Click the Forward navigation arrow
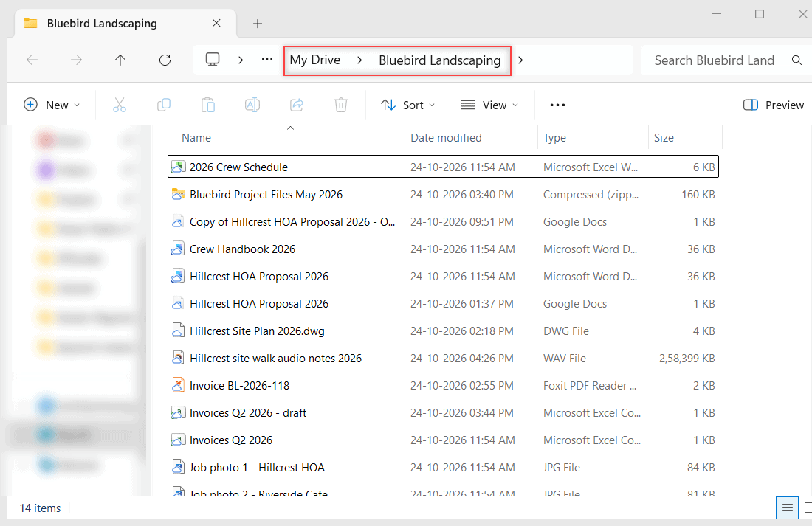 [76, 60]
